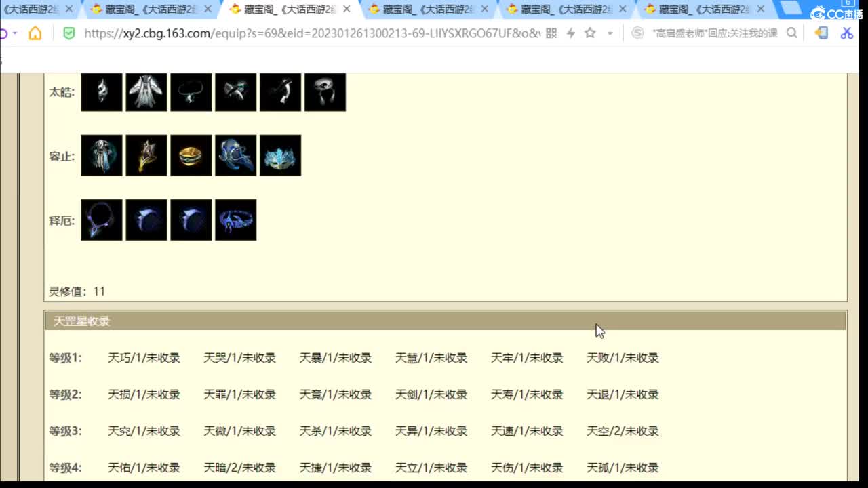Click the 天慧/1/未收录 entry
This screenshot has height=488, width=868.
click(x=431, y=358)
